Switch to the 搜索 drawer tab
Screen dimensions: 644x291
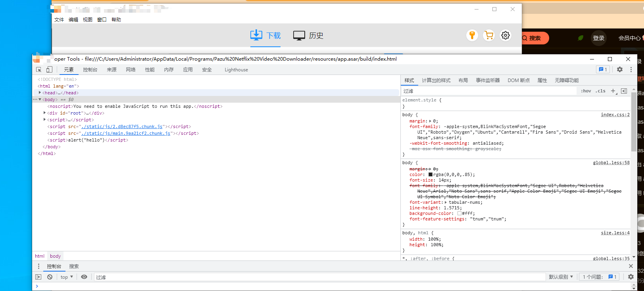click(74, 266)
